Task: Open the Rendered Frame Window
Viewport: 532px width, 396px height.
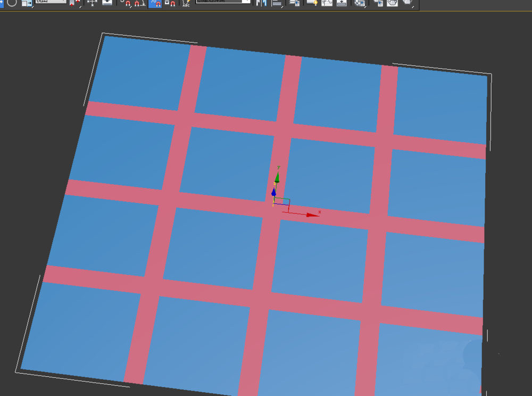Action: pyautogui.click(x=392, y=4)
